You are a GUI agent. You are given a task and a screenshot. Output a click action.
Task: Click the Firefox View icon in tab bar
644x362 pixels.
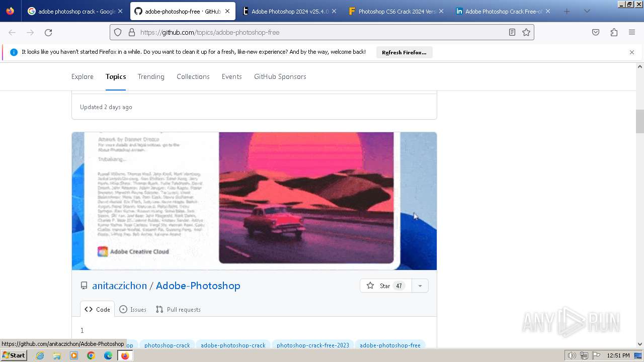pyautogui.click(x=10, y=11)
